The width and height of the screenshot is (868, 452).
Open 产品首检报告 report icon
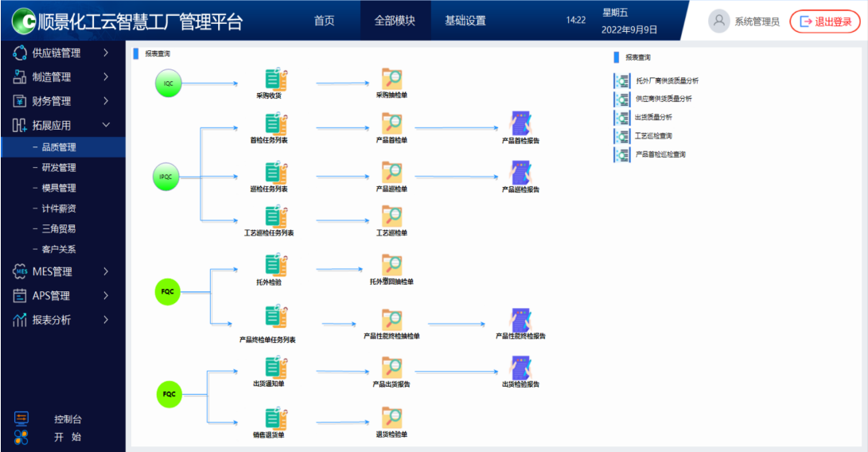point(520,124)
